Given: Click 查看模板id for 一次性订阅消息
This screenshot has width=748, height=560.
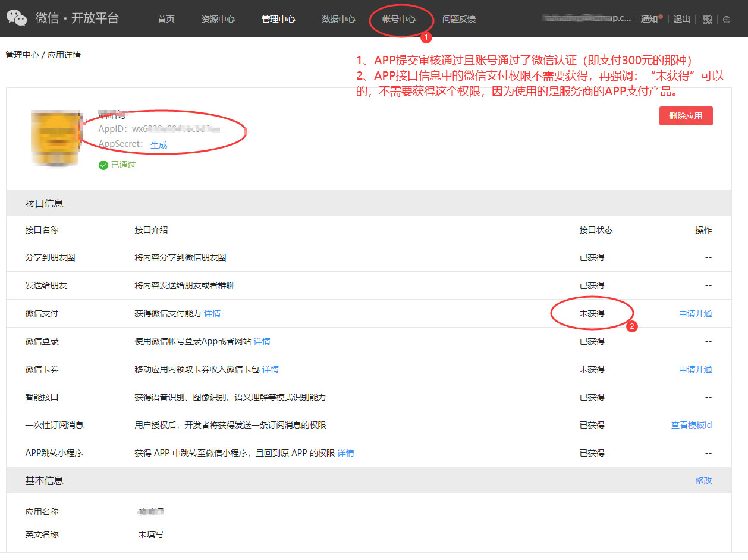Looking at the screenshot, I should [x=692, y=425].
